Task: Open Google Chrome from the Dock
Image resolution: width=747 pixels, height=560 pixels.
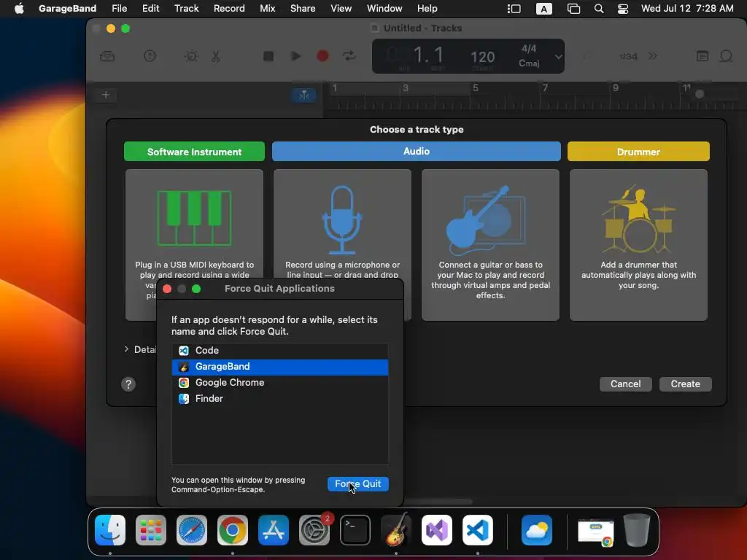Action: (233, 530)
